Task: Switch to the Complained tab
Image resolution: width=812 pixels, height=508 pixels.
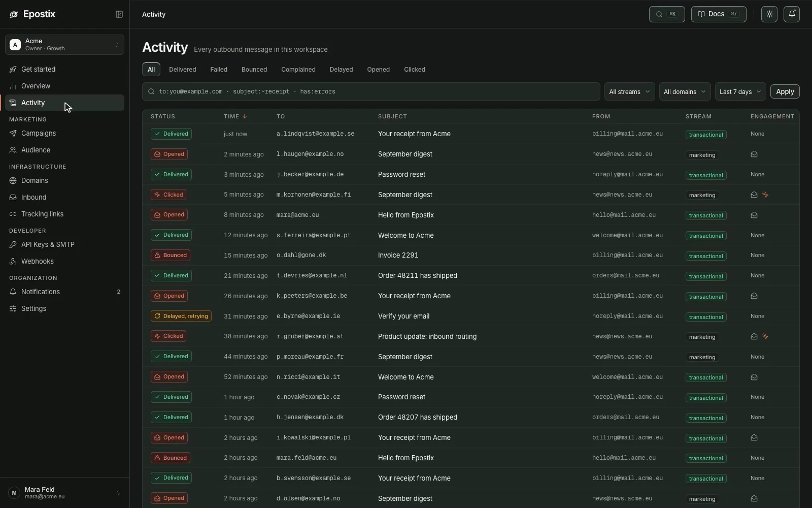Action: point(298,70)
